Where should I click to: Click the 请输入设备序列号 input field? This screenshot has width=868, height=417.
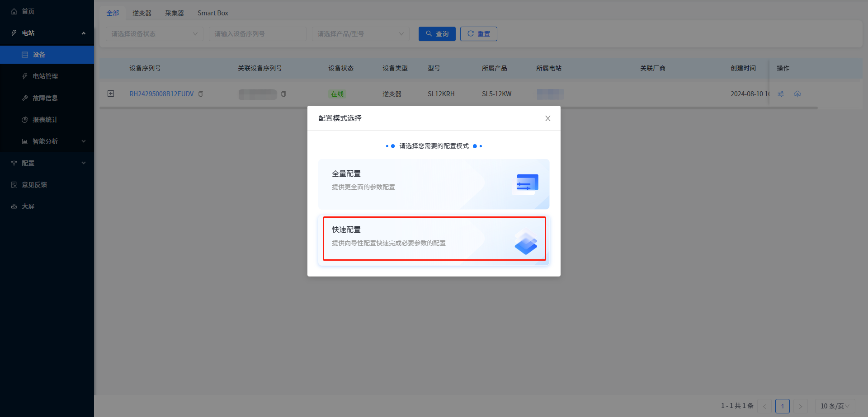257,34
